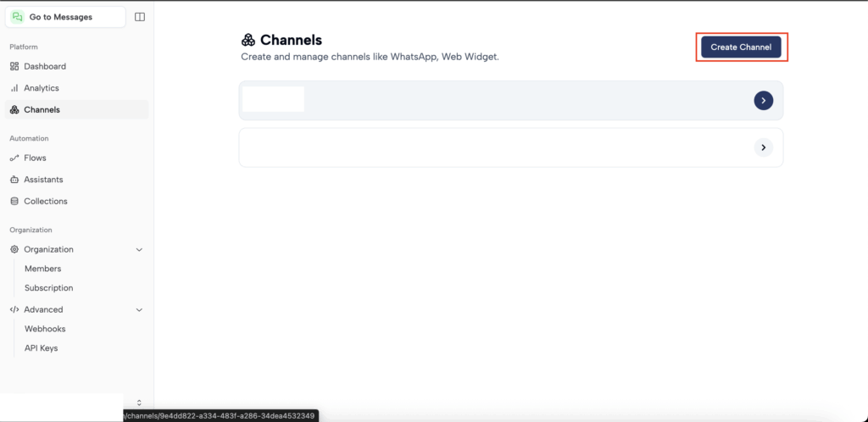Toggle the sidebar collapse panel icon
Image resolution: width=868 pixels, height=422 pixels.
click(140, 17)
